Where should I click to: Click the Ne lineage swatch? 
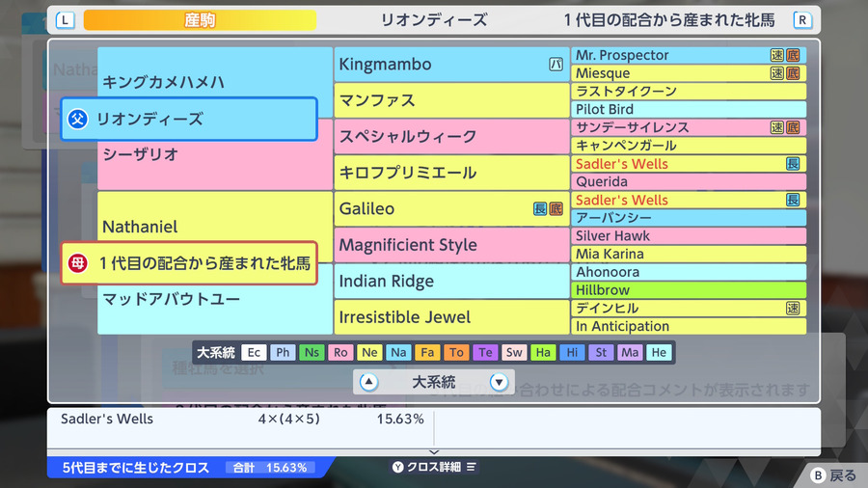[x=369, y=352]
